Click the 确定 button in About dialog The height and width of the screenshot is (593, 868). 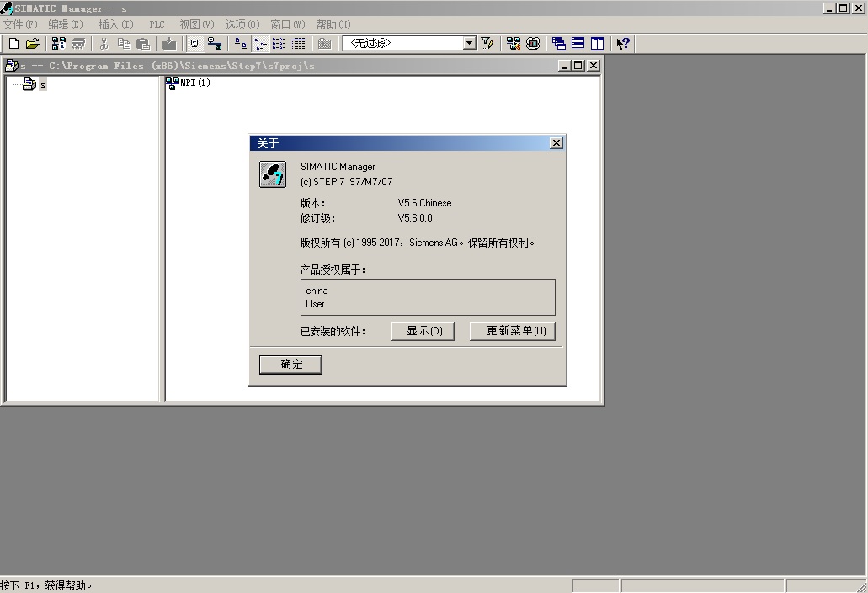290,365
